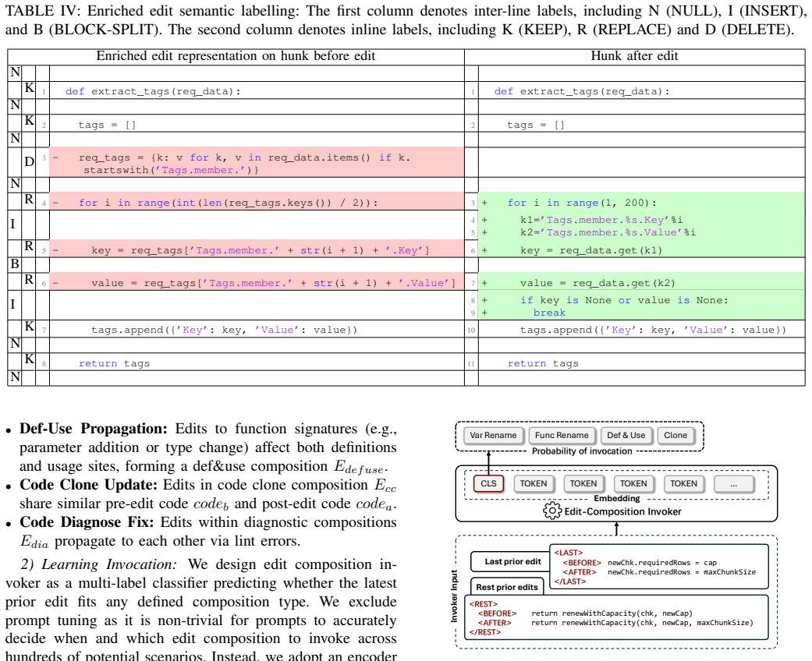The width and height of the screenshot is (812, 661).
Task: Click the 'B' block-split label in the table
Action: 15,263
